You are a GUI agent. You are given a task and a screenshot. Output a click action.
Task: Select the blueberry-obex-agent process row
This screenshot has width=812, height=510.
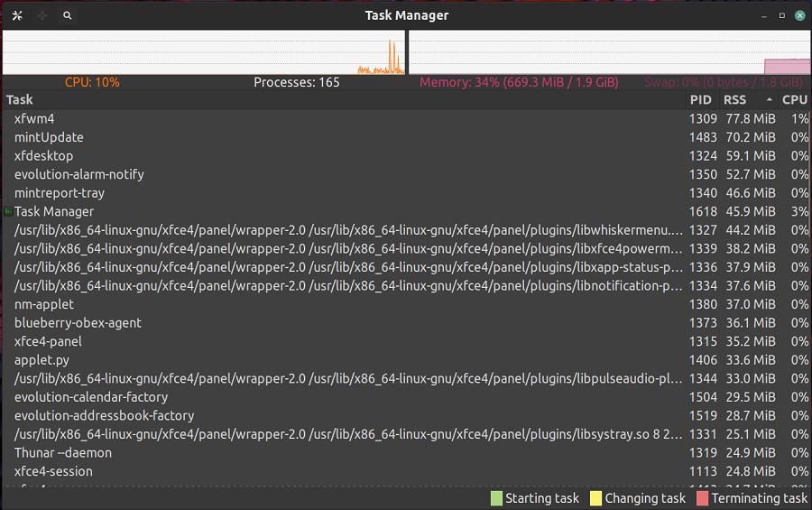(x=406, y=323)
